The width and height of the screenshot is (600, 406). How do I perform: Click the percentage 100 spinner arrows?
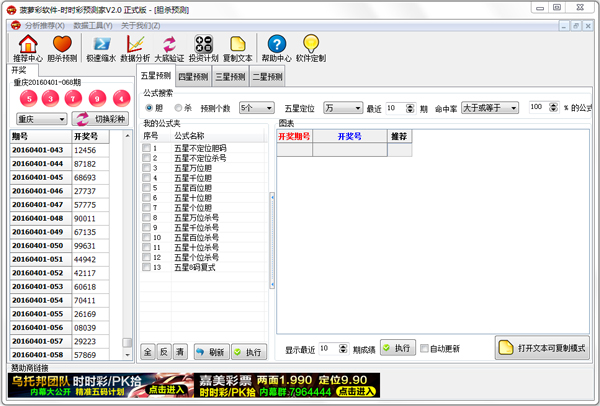click(x=553, y=108)
